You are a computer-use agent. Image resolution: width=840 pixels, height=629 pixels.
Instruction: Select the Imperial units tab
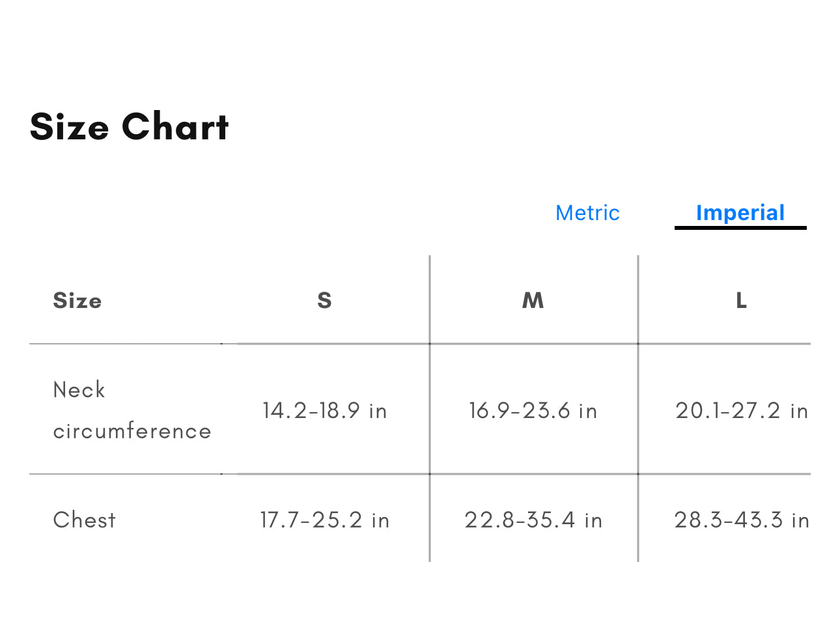[740, 213]
